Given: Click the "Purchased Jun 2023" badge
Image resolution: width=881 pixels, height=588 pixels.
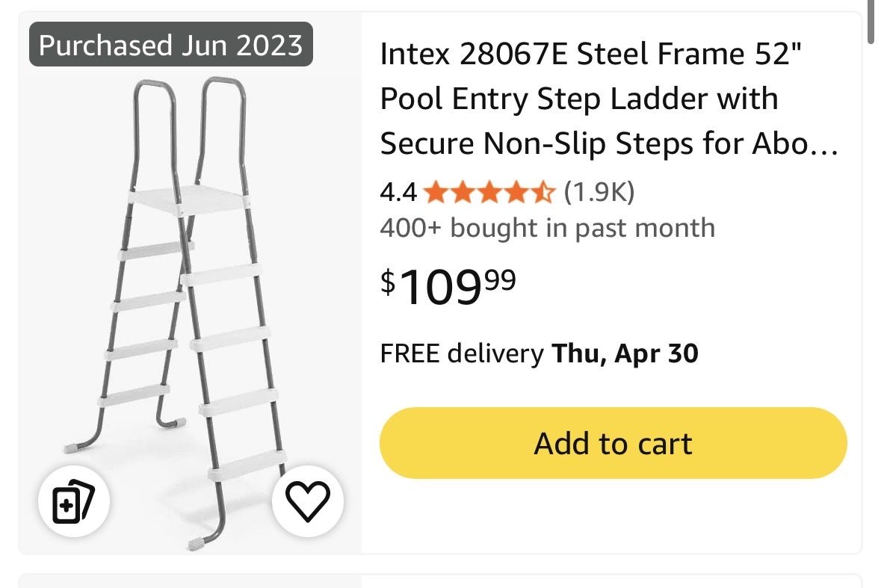Looking at the screenshot, I should [170, 46].
